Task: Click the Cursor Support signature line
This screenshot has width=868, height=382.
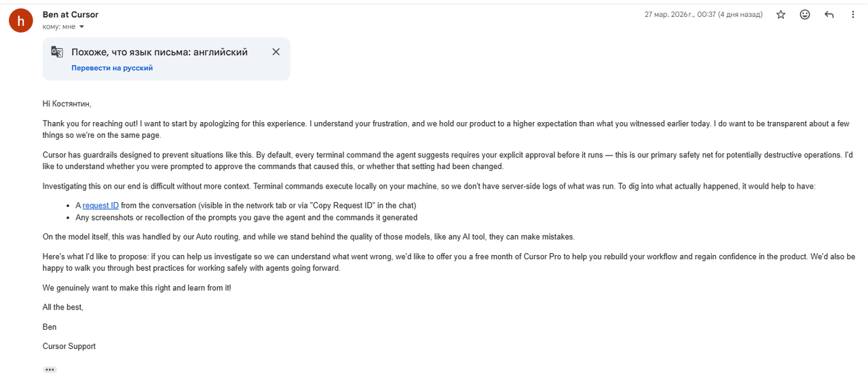Action: (69, 346)
